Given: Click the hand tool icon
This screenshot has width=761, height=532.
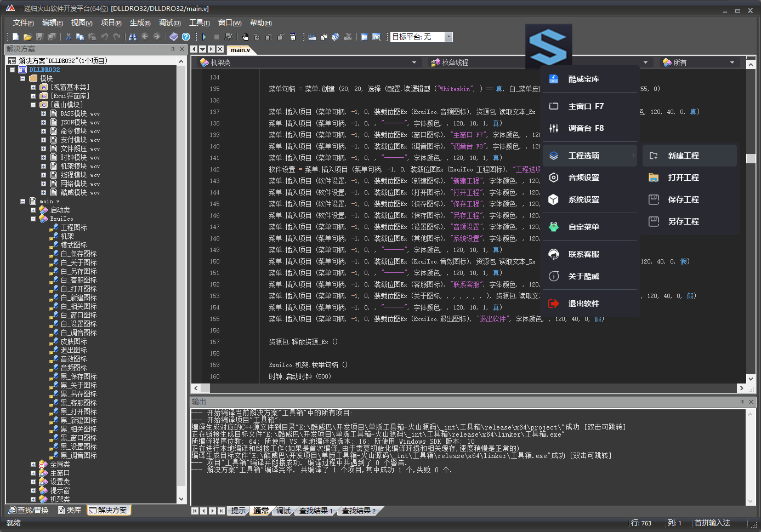Looking at the screenshot, I should point(246,37).
